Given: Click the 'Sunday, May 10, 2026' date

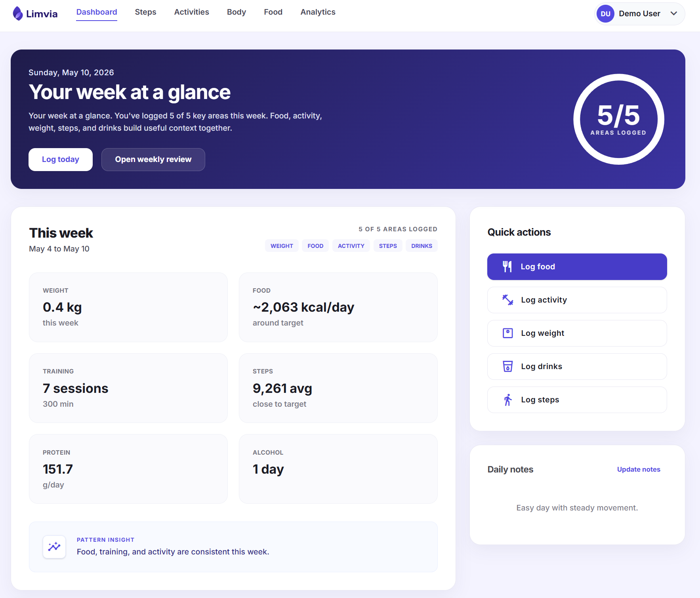Looking at the screenshot, I should point(71,72).
